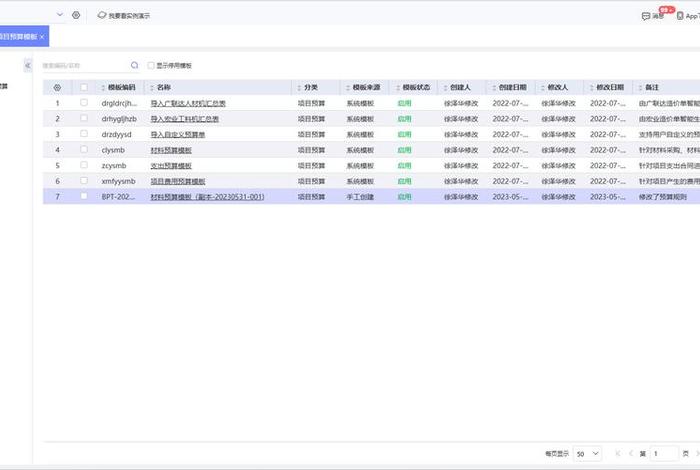The image size is (700, 470).
Task: Close the 项目预算模板 tab
Action: 42,37
